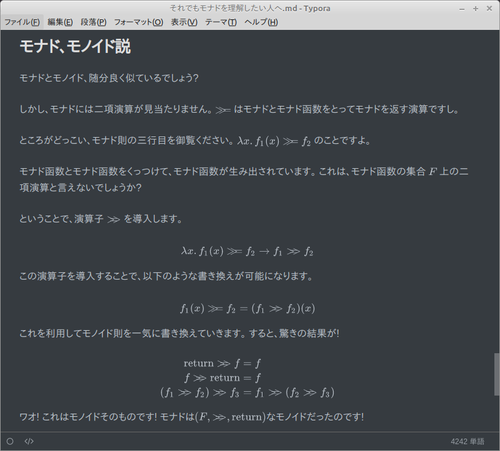Open the ファイル(F) menu
Screen dimensions: 500x451
point(22,22)
